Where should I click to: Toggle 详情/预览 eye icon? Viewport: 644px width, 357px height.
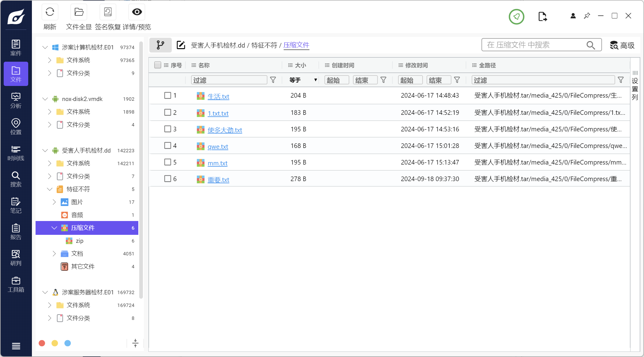click(137, 12)
